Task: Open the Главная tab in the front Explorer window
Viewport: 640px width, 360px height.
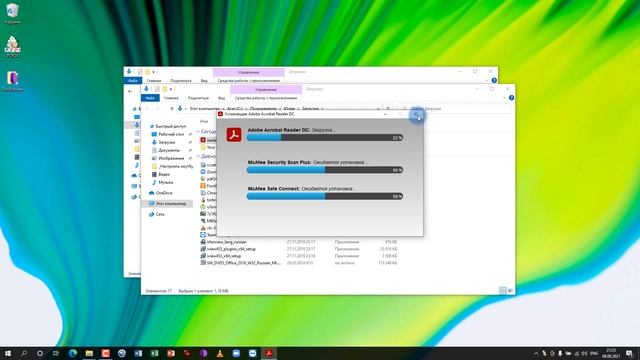Action: click(171, 98)
